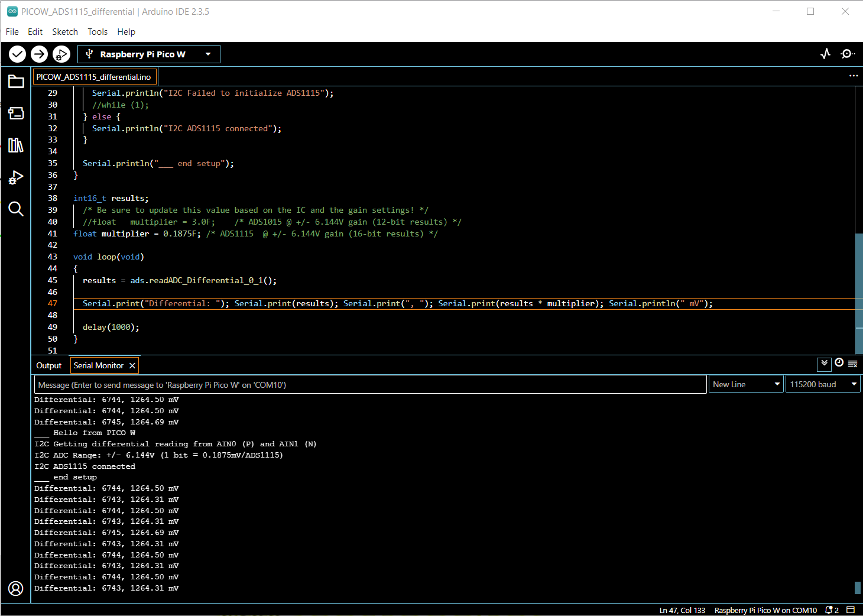Click the editor vertical scrollbar thumb

(x=859, y=294)
